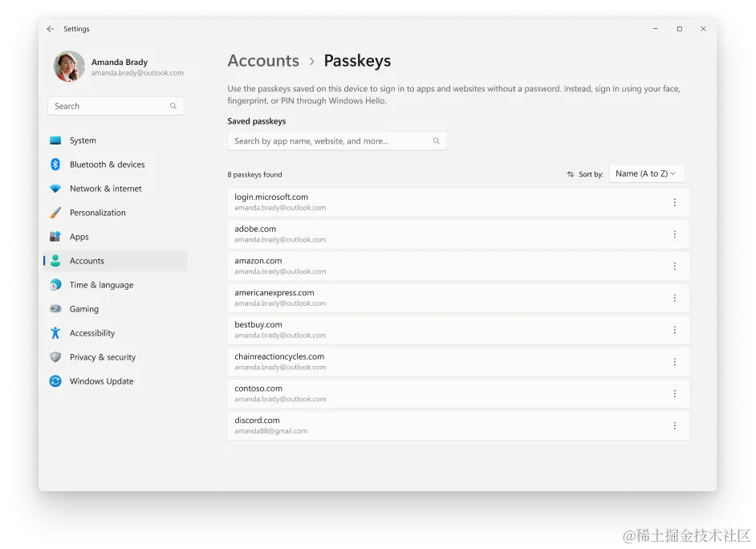Open more options for adobe.com passkey
Screen dimensions: 756x549
coord(674,234)
